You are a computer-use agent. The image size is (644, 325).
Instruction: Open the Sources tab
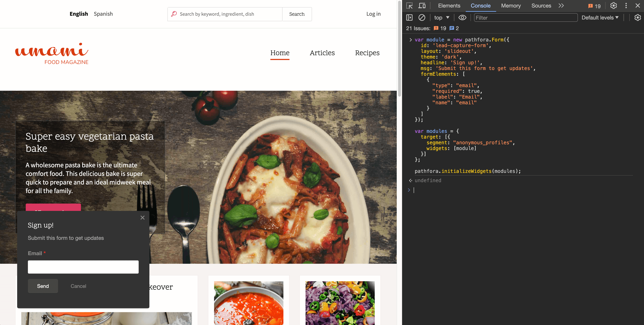tap(541, 6)
